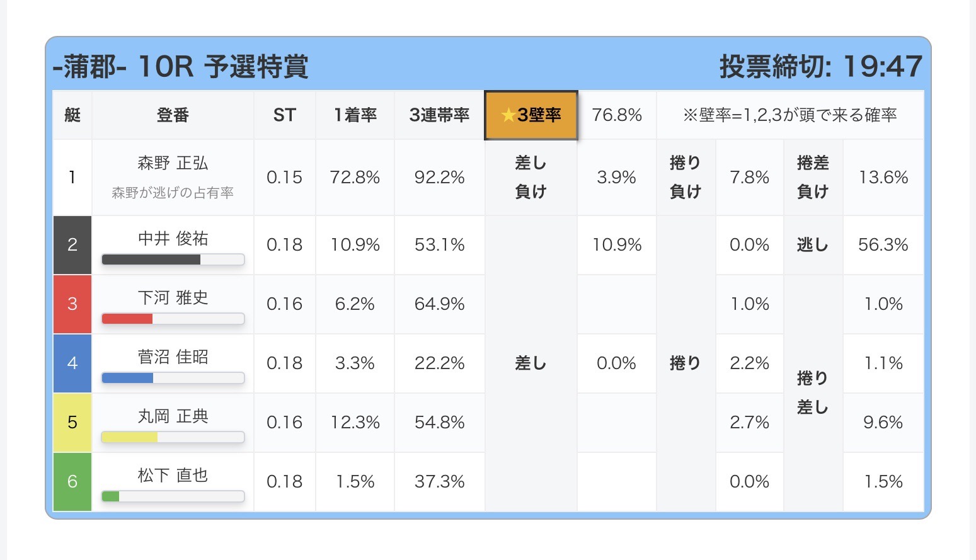
Task: Click the -蒲郡- 10R 予選特賞 race title
Action: 181,67
